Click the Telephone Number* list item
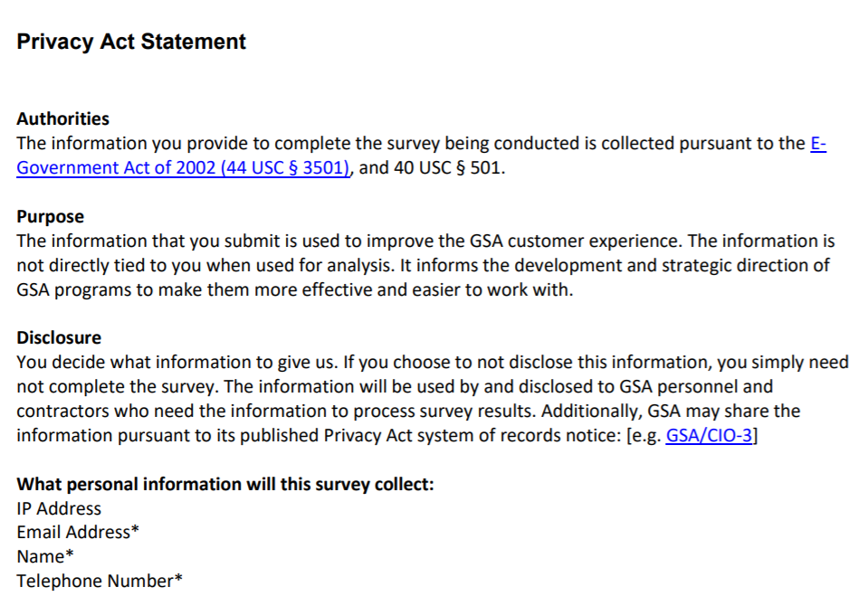The width and height of the screenshot is (868, 606). 100,581
